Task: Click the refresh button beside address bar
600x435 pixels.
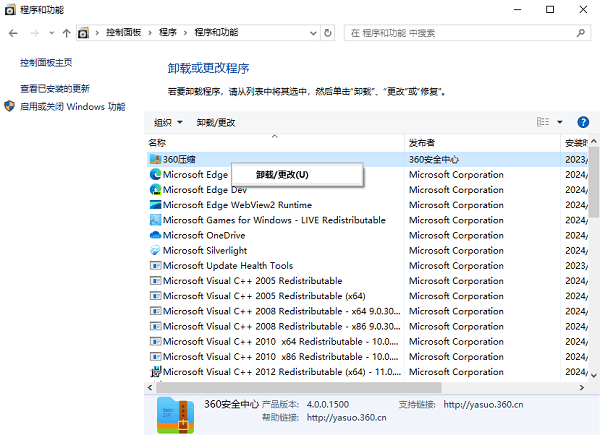Action: pos(329,33)
